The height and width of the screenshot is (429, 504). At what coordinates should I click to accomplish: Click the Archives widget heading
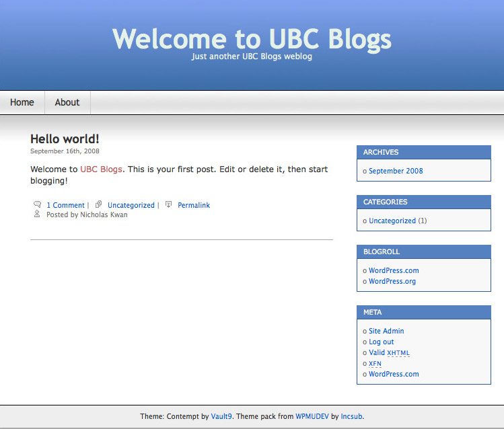click(424, 152)
